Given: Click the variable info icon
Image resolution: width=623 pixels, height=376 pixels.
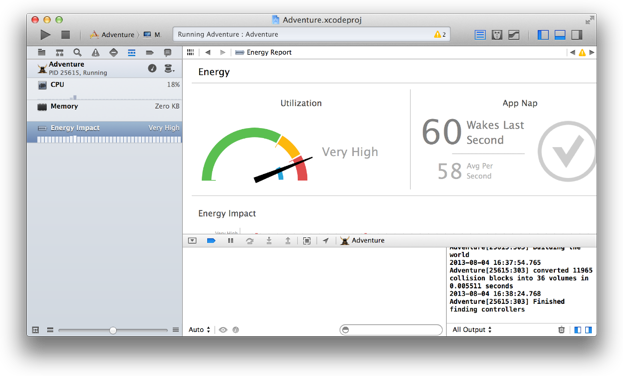Looking at the screenshot, I should coord(236,329).
